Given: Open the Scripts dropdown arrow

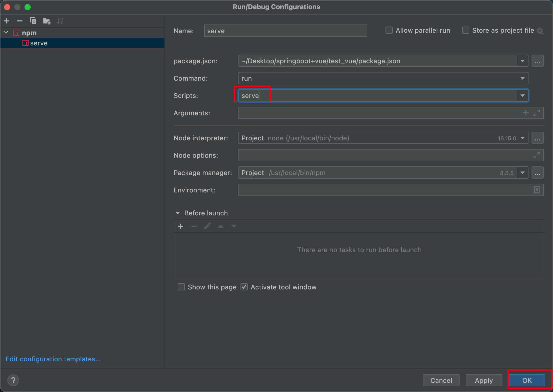Looking at the screenshot, I should pyautogui.click(x=523, y=96).
